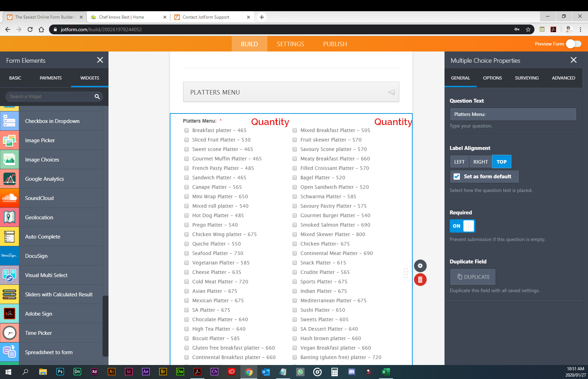Select the Geolocation widget icon
Image resolution: width=588 pixels, height=379 pixels.
[x=9, y=218]
